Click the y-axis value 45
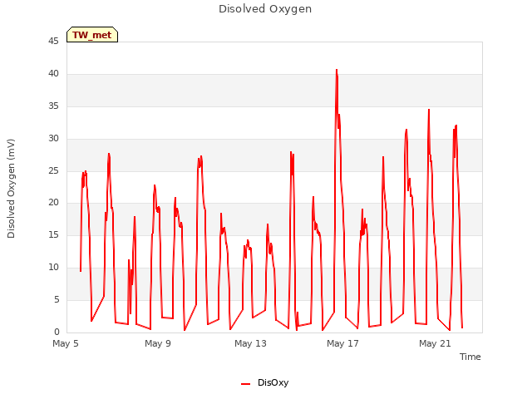This screenshot has height=399, width=532. click(x=53, y=42)
